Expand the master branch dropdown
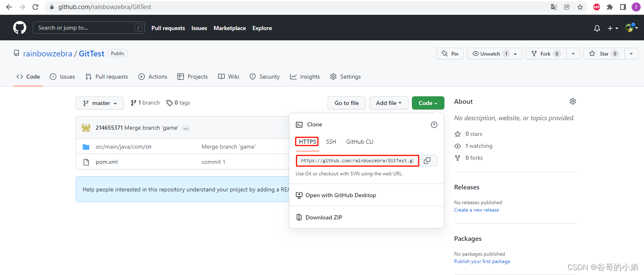This screenshot has height=275, width=644. [x=100, y=103]
